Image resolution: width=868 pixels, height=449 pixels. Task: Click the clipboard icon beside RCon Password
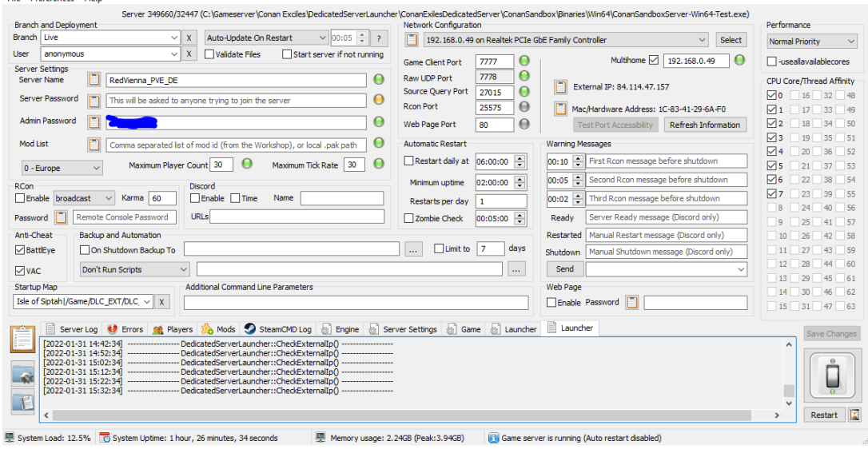pos(61,217)
